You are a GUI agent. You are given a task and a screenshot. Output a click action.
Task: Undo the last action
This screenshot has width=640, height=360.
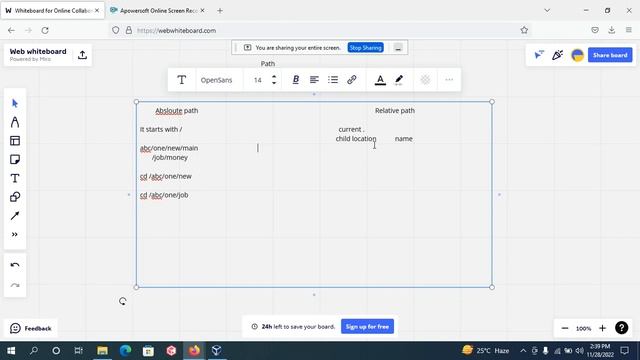15,265
